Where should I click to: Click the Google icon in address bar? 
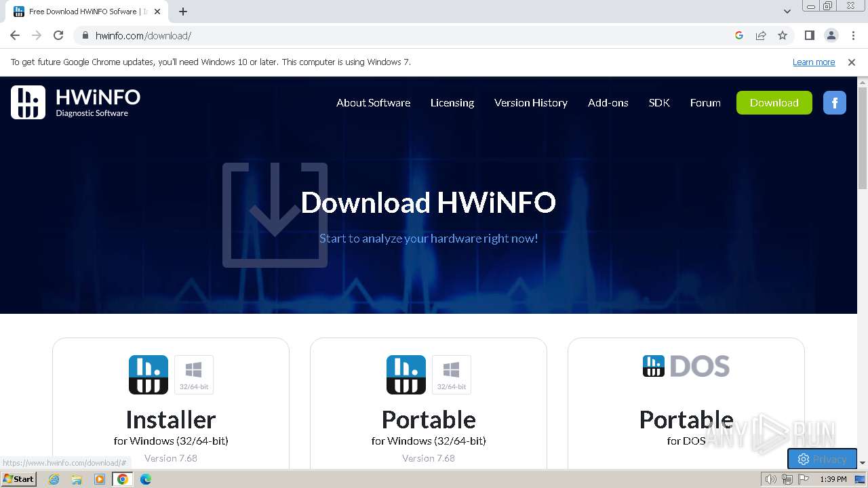[739, 35]
